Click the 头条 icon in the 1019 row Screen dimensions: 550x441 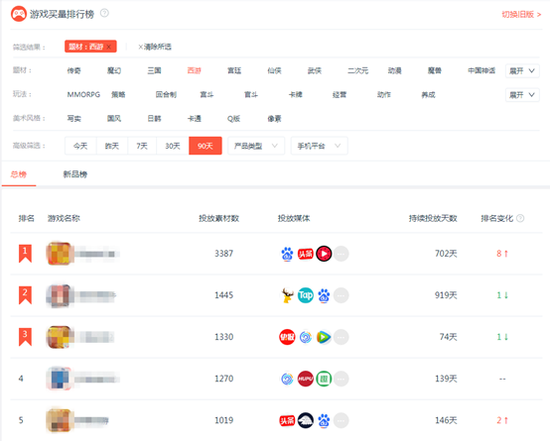click(x=287, y=421)
